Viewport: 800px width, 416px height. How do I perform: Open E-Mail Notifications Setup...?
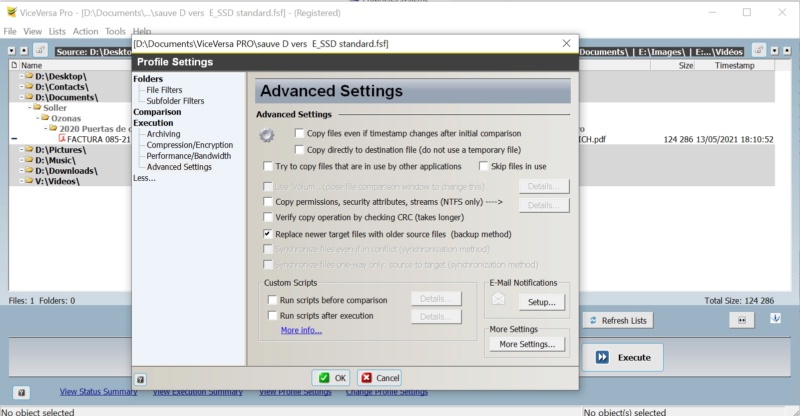click(542, 302)
